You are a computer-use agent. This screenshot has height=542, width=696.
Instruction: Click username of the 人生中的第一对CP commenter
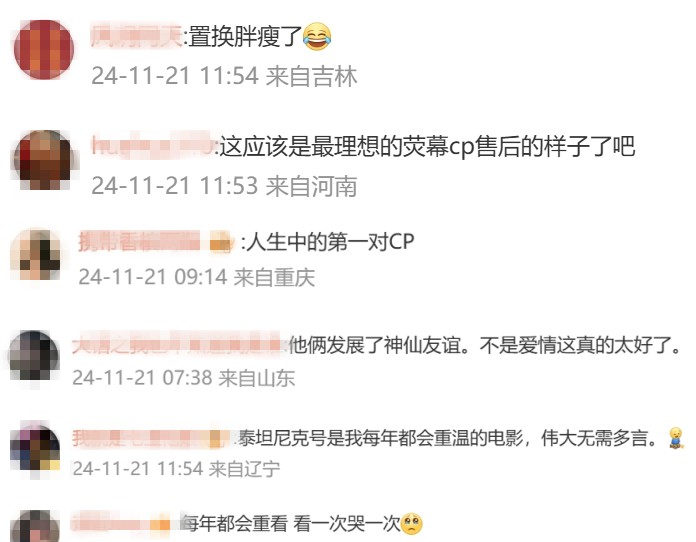pos(139,242)
